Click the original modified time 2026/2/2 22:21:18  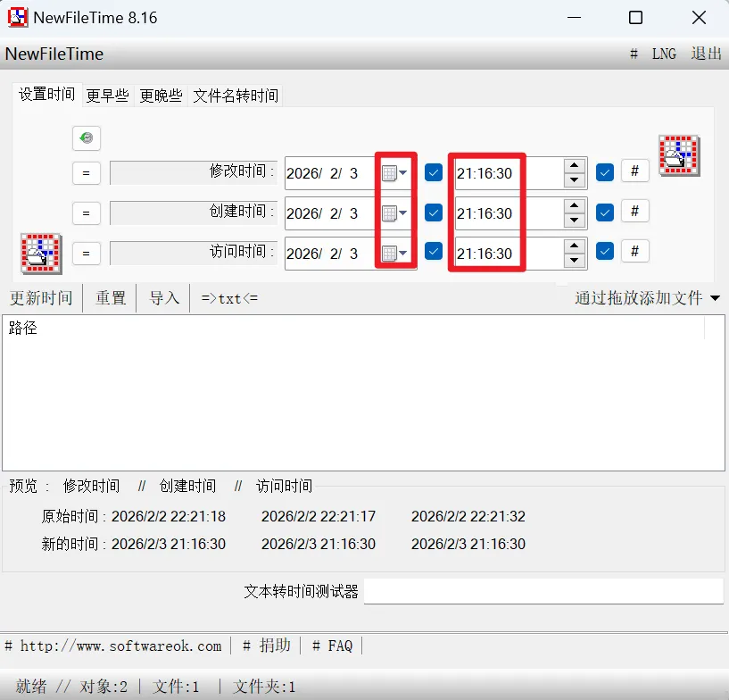pyautogui.click(x=169, y=516)
